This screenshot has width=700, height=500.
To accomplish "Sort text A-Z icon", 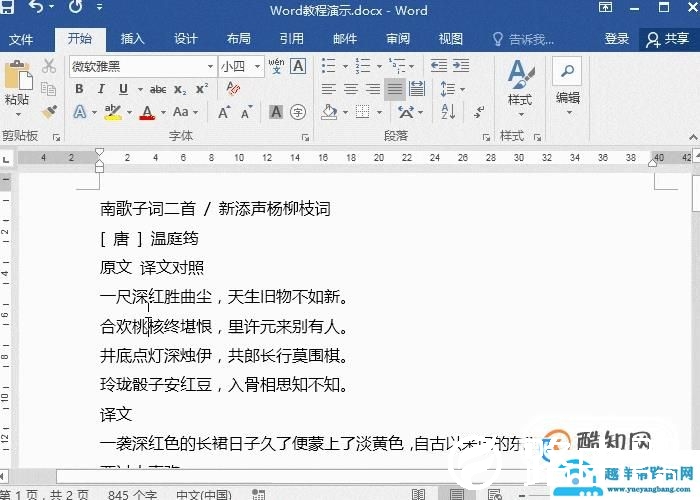I will click(448, 112).
